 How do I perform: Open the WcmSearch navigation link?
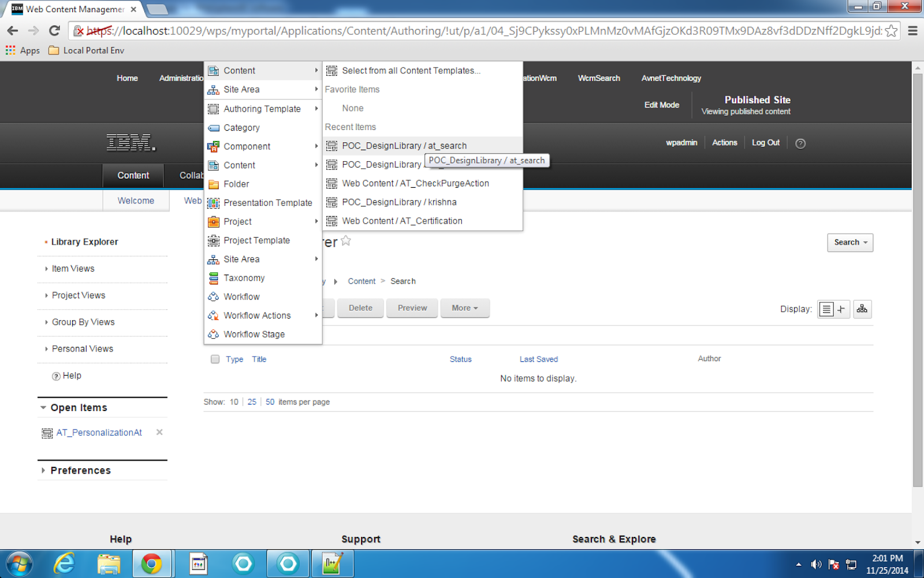[x=599, y=78]
